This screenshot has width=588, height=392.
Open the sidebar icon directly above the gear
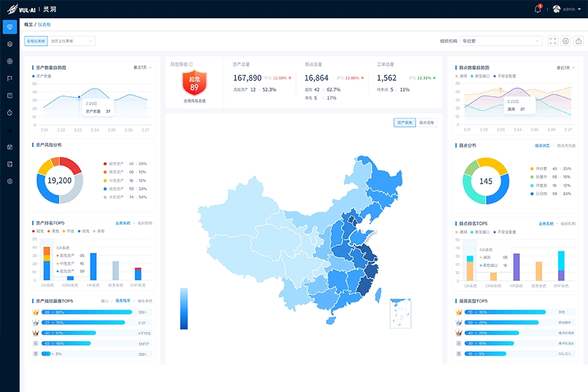(x=10, y=164)
